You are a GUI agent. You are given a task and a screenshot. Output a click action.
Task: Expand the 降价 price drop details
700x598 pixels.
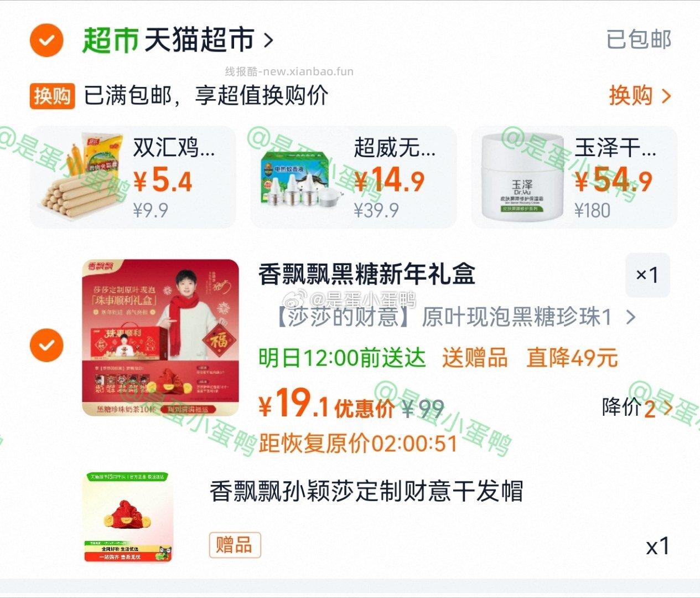pos(637,408)
